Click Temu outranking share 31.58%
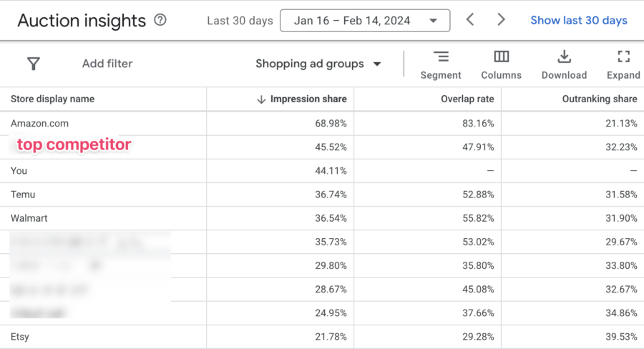This screenshot has height=349, width=644. tap(621, 195)
